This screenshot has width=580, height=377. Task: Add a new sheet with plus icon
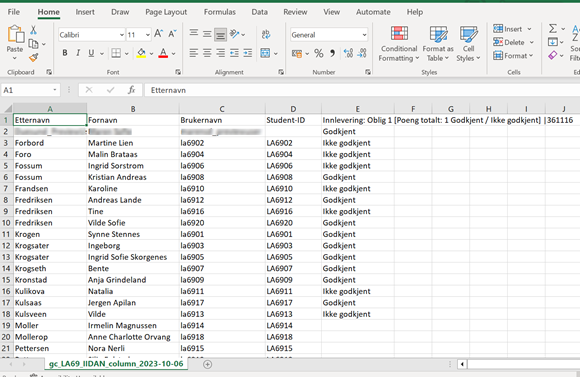(208, 364)
